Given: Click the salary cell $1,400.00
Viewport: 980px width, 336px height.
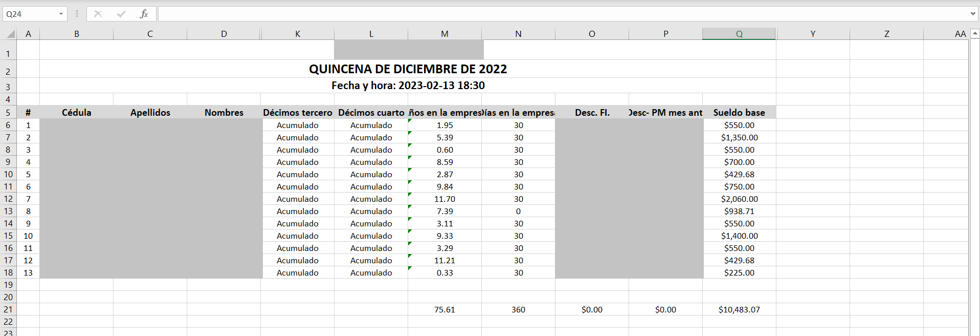Looking at the screenshot, I should click(740, 236).
